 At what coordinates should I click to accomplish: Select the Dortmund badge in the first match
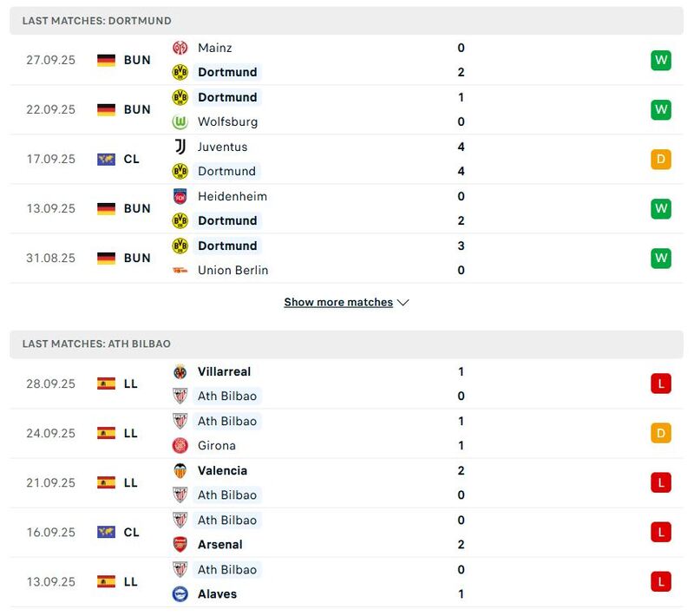[182, 72]
